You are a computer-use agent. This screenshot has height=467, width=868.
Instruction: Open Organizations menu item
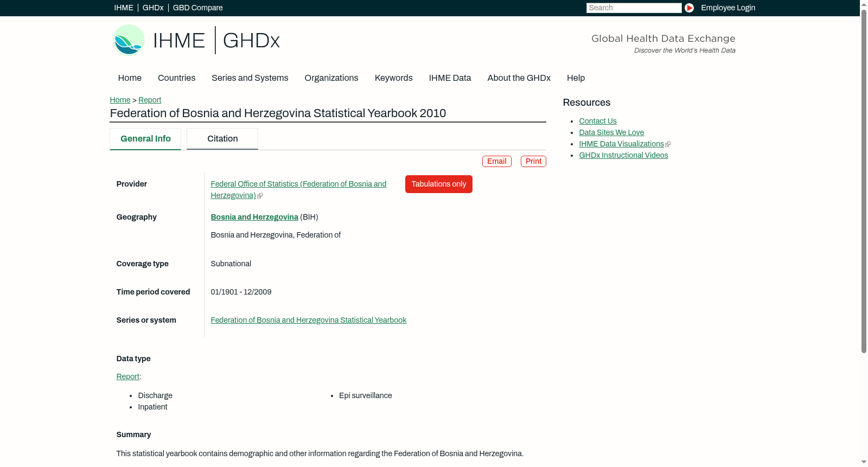331,78
